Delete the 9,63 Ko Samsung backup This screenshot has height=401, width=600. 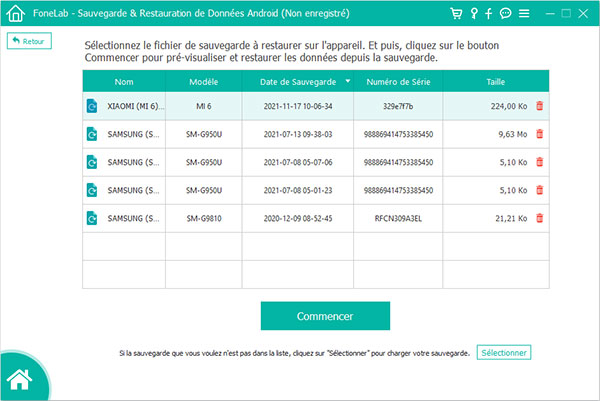click(540, 133)
